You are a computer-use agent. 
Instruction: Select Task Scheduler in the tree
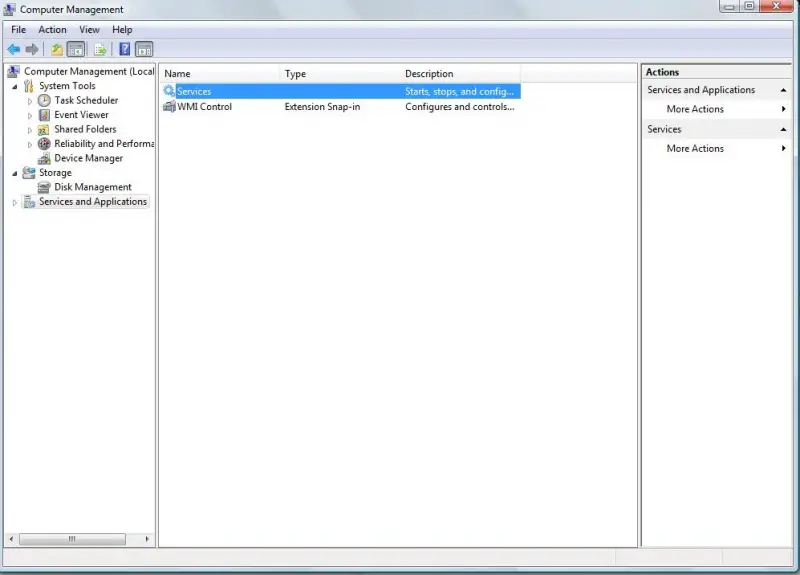(x=86, y=101)
